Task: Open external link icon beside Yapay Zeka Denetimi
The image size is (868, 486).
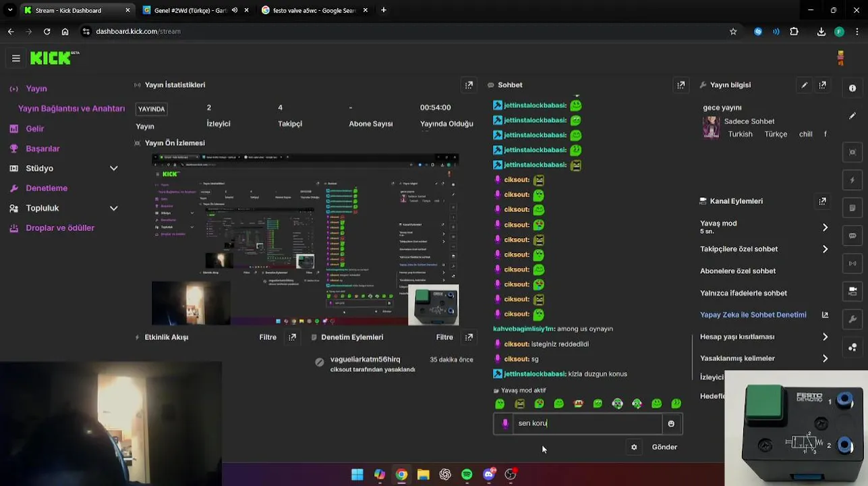Action: coord(825,315)
